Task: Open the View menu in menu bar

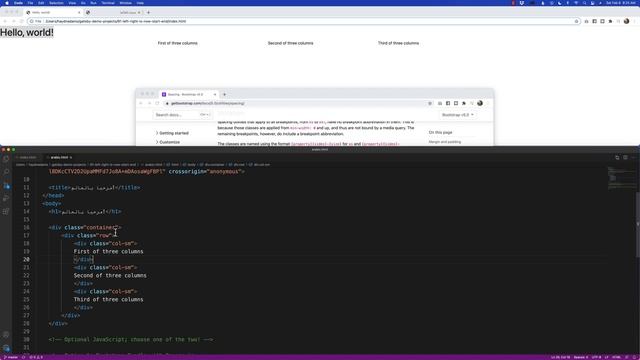Action: click(72, 3)
